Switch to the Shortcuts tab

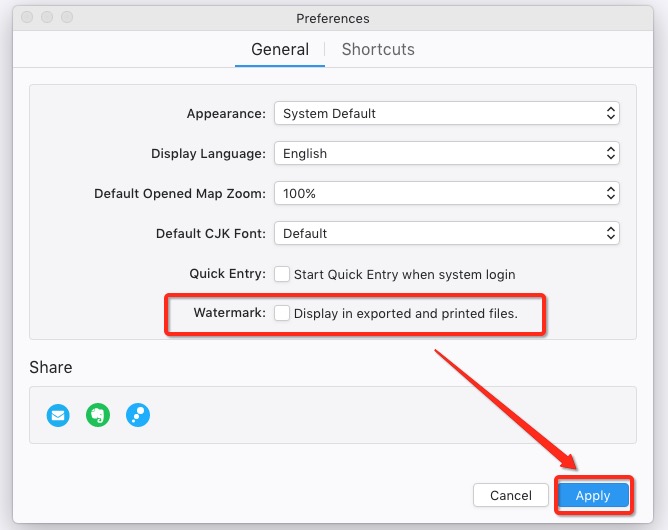[378, 49]
